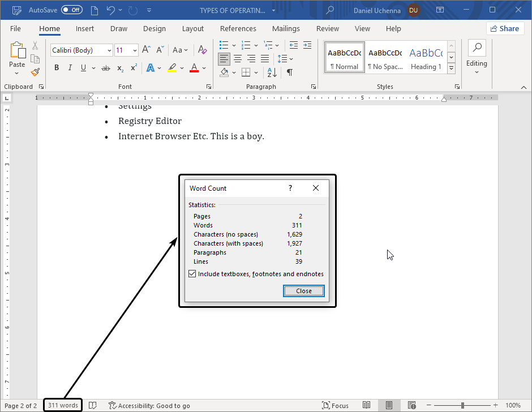The image size is (532, 412).
Task: Click the 311 words status indicator
Action: click(63, 405)
